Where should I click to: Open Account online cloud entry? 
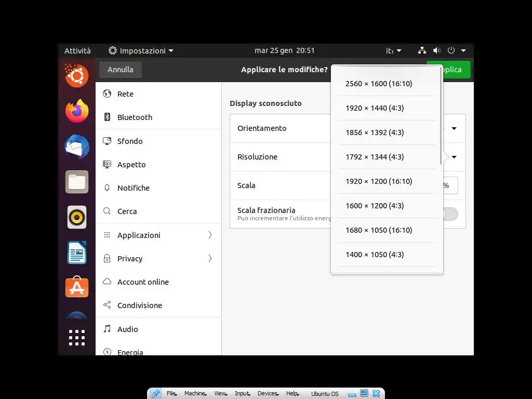[158, 282]
